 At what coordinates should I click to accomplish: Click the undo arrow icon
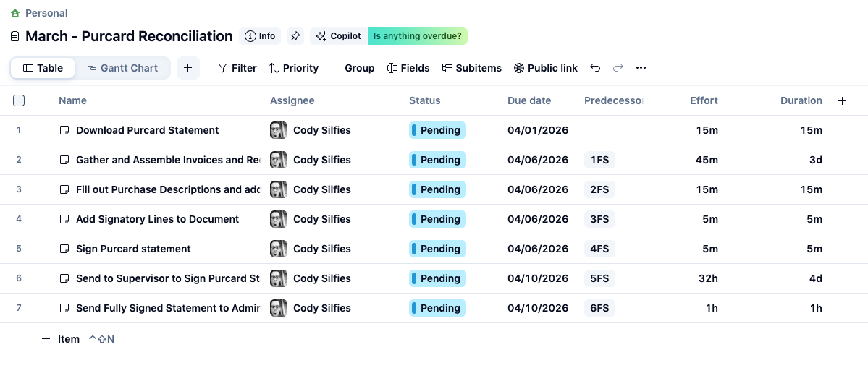595,68
